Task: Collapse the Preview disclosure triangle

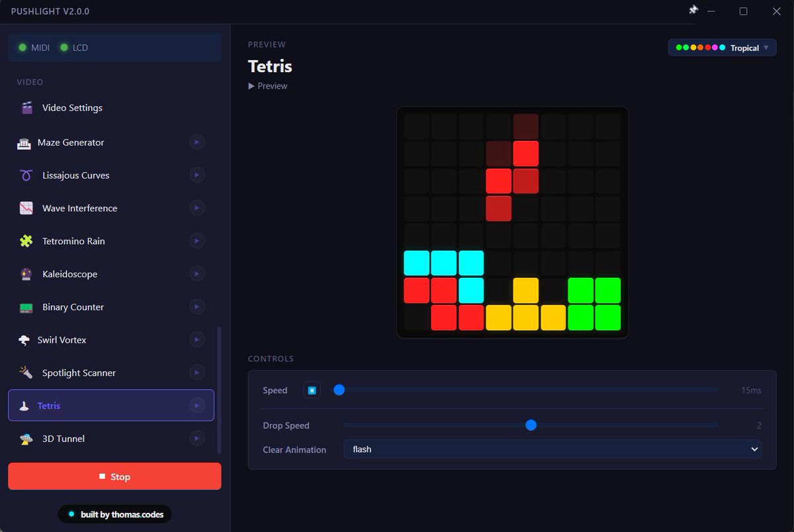Action: (x=251, y=86)
